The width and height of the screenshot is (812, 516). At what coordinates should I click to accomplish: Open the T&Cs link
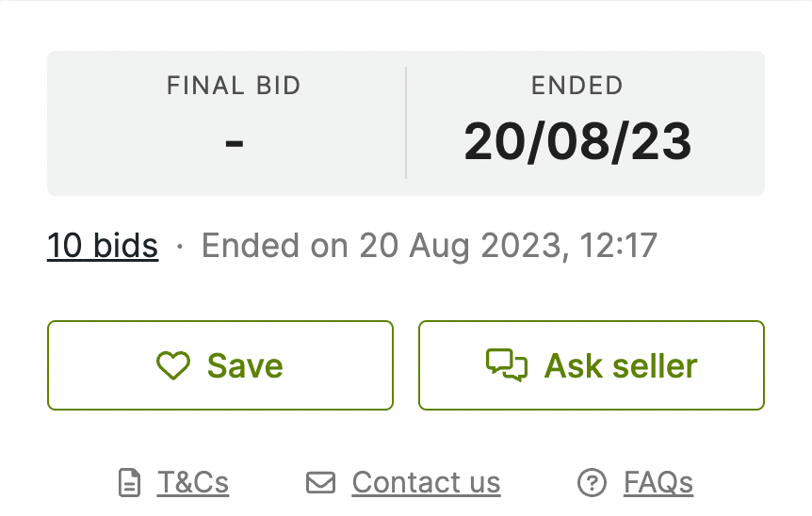pyautogui.click(x=192, y=483)
